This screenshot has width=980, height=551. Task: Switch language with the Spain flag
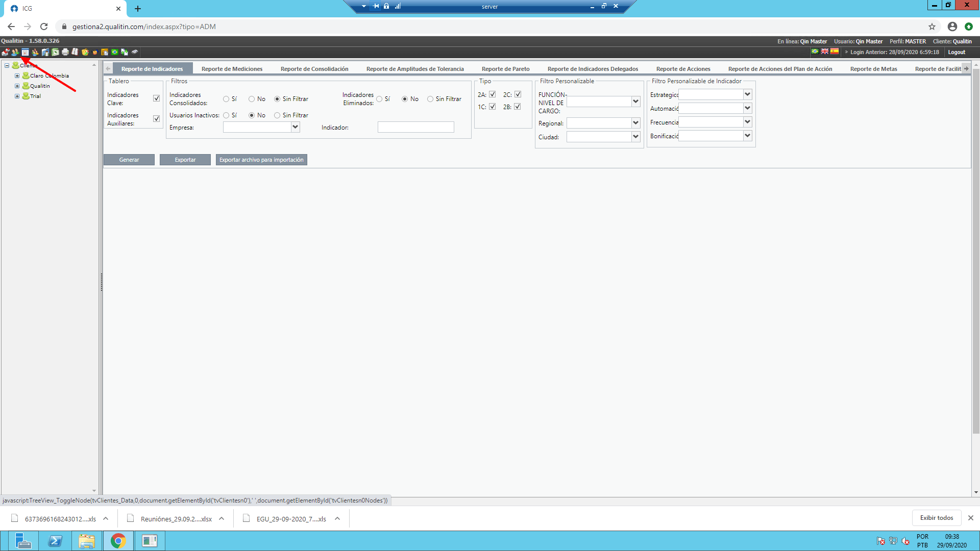pos(835,52)
